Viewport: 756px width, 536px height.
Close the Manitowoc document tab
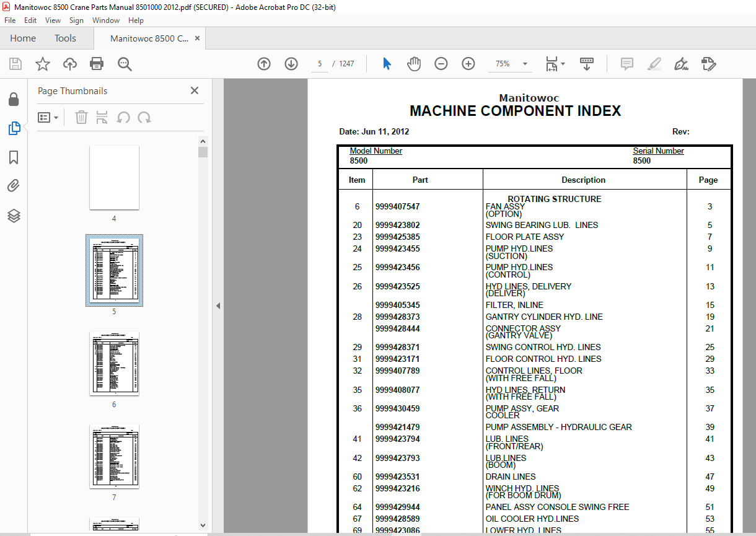click(x=198, y=38)
